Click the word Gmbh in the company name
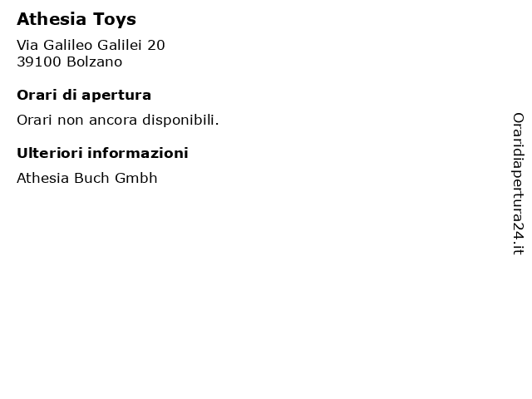 [136, 178]
